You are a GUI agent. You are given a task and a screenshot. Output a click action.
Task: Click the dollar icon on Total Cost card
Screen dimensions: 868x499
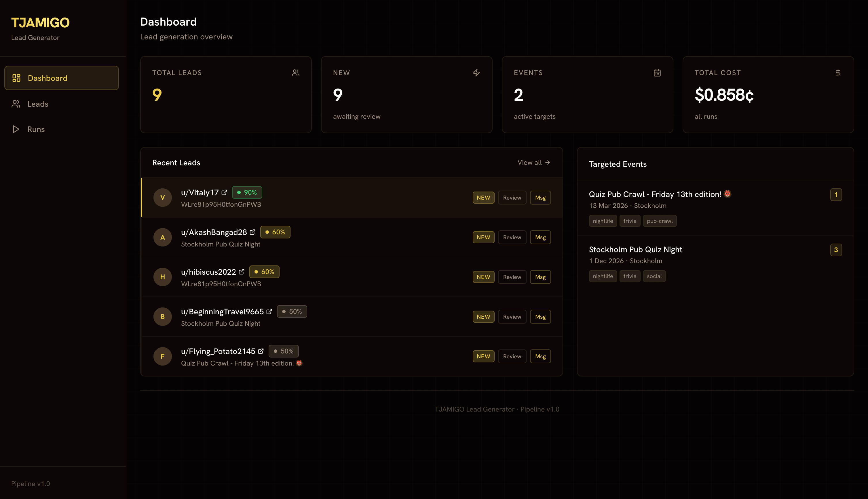click(x=837, y=72)
